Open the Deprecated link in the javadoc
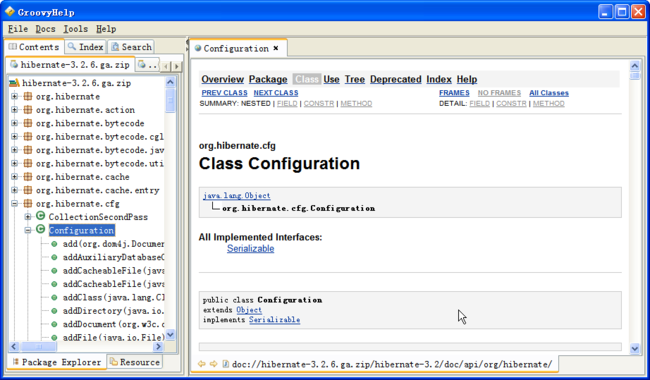Viewport: 650px width, 380px height. click(395, 79)
